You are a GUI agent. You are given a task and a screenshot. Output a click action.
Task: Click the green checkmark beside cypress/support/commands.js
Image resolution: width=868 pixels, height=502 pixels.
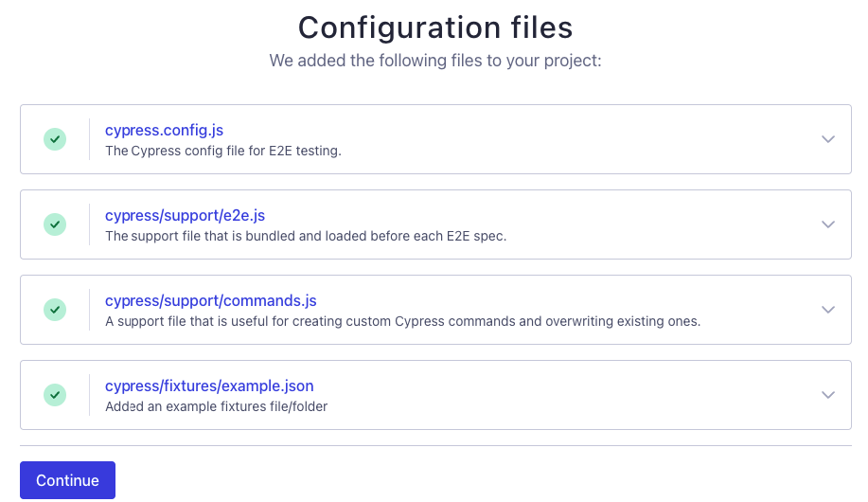click(x=55, y=310)
